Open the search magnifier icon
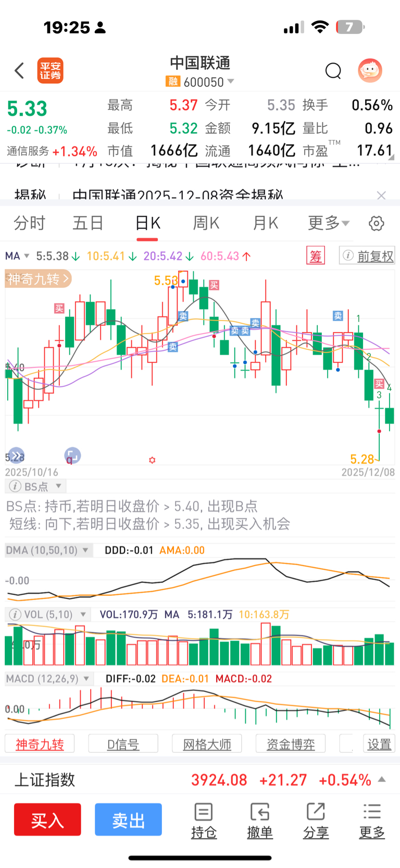The width and height of the screenshot is (400, 868). [x=333, y=70]
